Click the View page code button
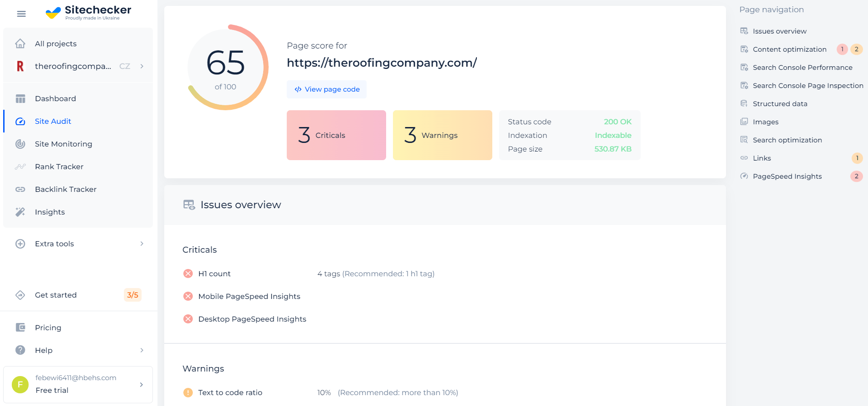The image size is (868, 406). click(327, 89)
